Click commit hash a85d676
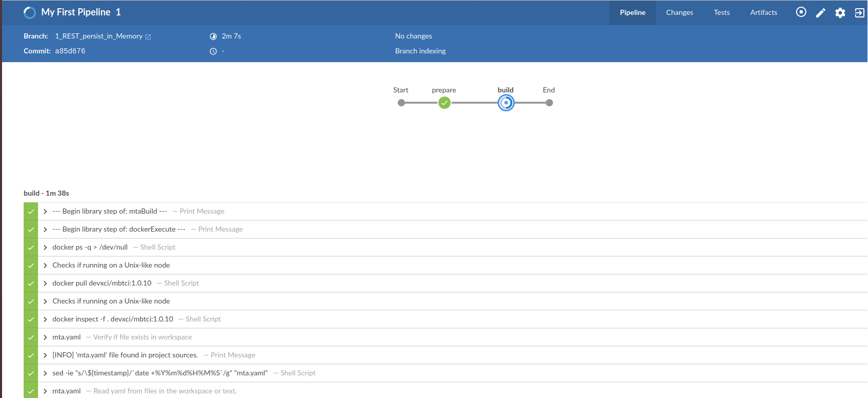Image resolution: width=868 pixels, height=398 pixels. 70,51
